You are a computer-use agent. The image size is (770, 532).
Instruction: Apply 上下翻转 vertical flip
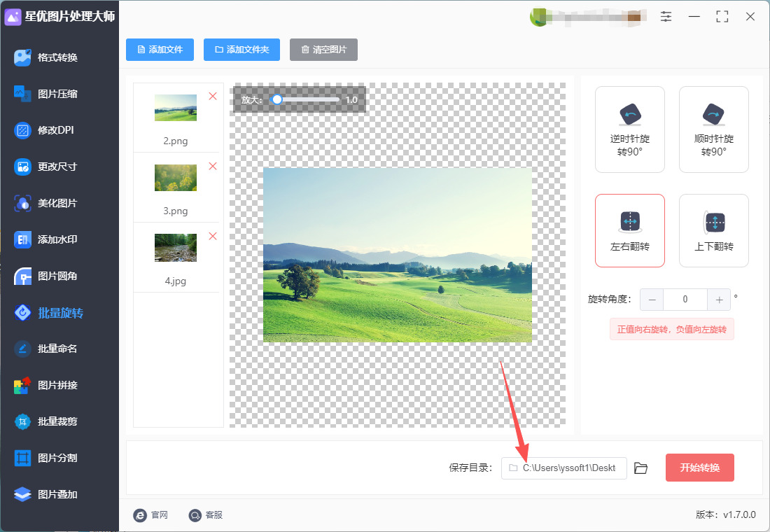713,231
